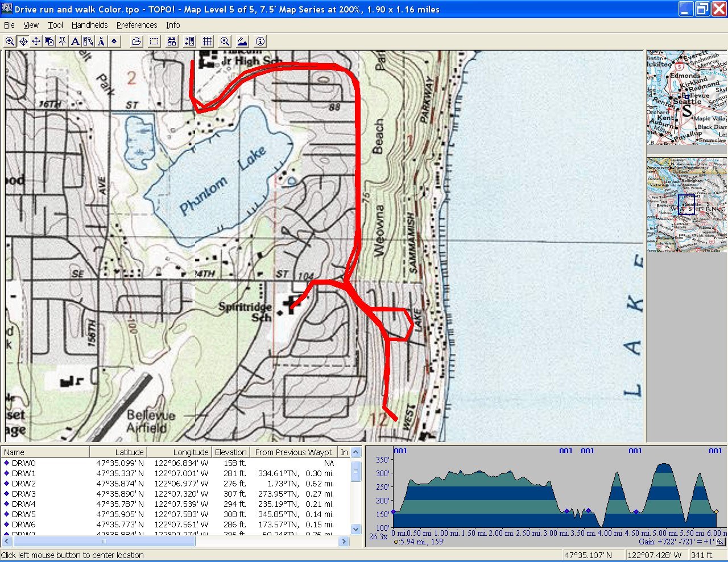The image size is (728, 562).
Task: Click the open folder icon
Action: [x=136, y=41]
